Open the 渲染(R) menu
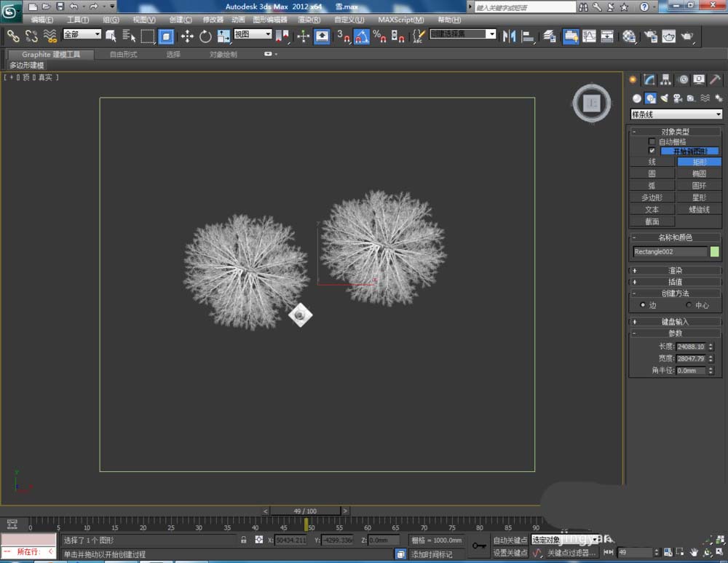Screen dimensions: 728x563 [310, 20]
